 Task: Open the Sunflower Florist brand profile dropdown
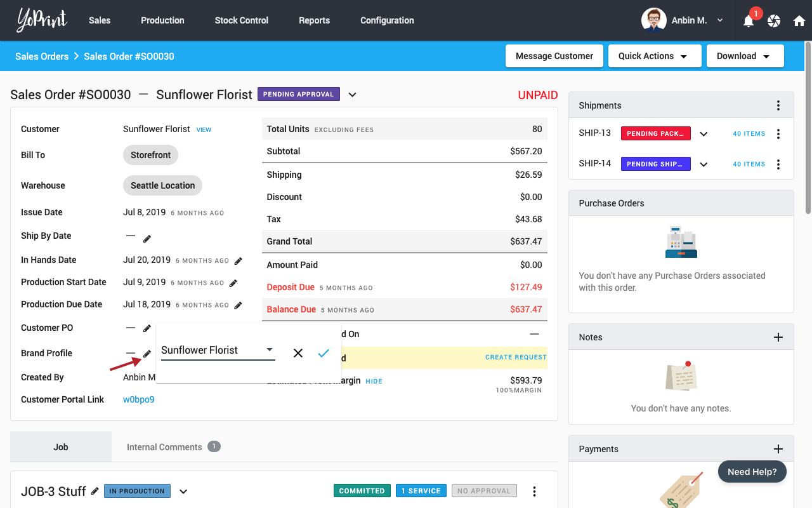pos(218,350)
